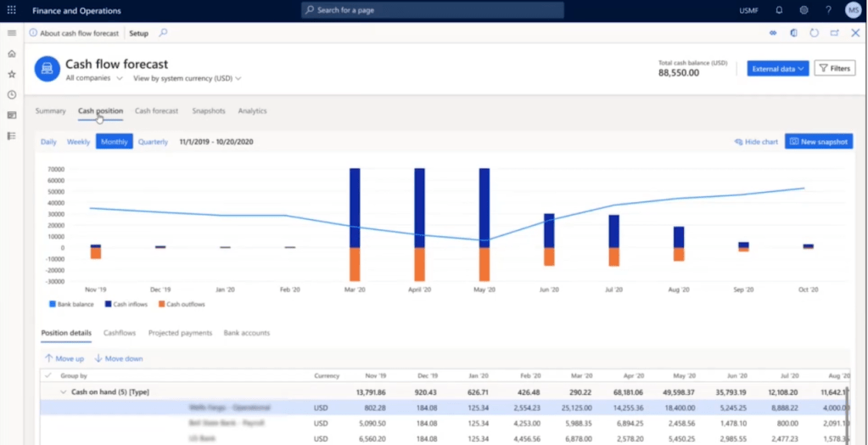868x445 pixels.
Task: Click the New snapshot button
Action: click(818, 142)
